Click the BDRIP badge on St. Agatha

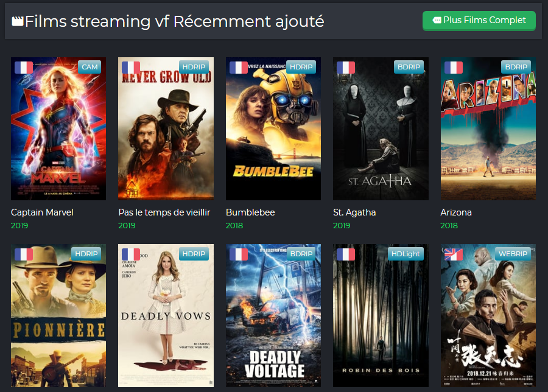click(x=409, y=67)
